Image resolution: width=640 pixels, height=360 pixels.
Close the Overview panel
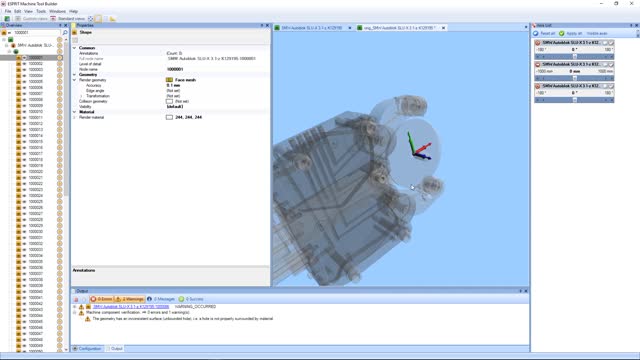pyautogui.click(x=66, y=25)
